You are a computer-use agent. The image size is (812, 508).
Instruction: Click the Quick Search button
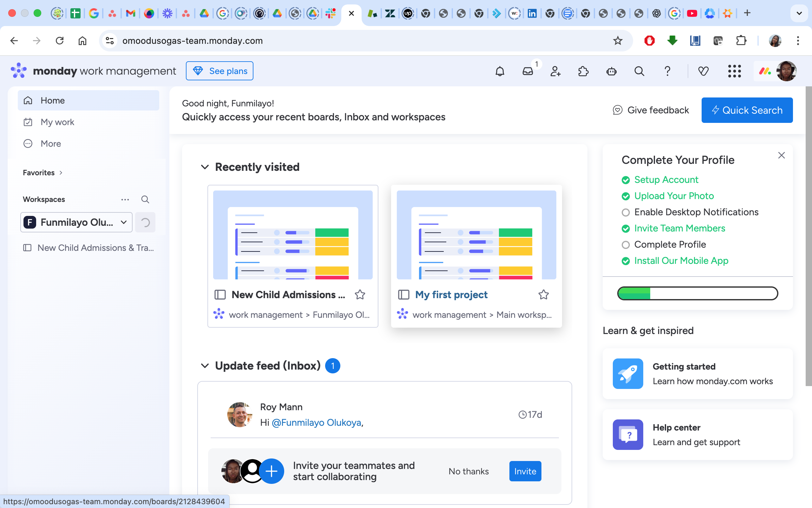coord(747,110)
